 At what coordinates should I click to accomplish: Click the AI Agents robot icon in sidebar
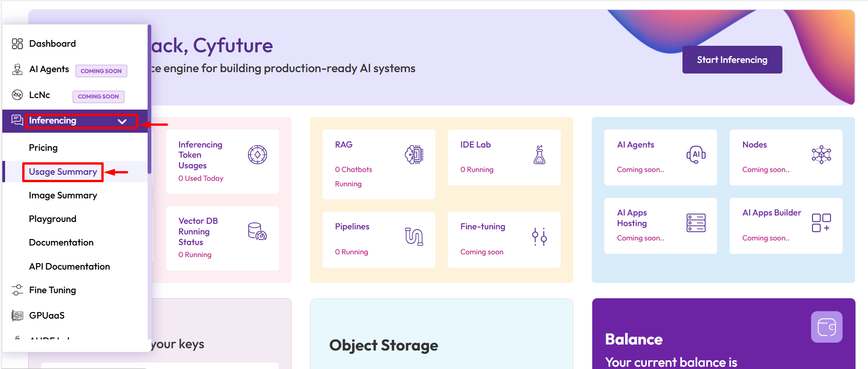click(x=17, y=70)
